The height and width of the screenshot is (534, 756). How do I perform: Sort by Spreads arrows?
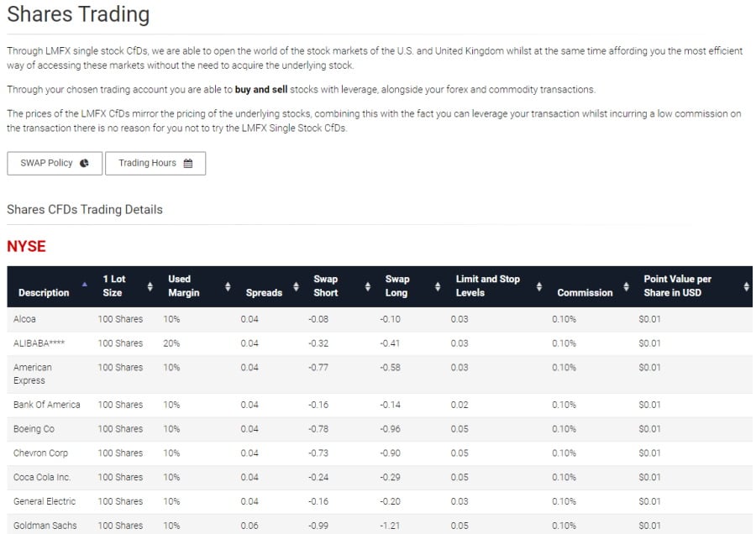pos(296,286)
